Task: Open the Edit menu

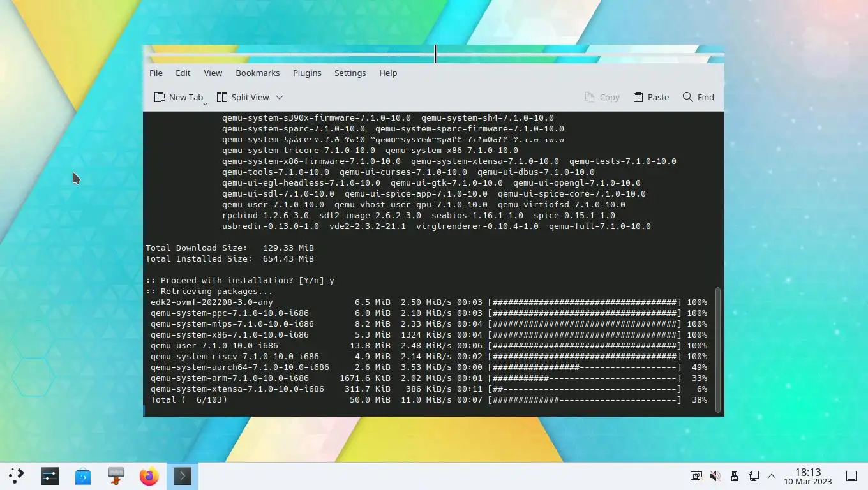Action: click(183, 73)
